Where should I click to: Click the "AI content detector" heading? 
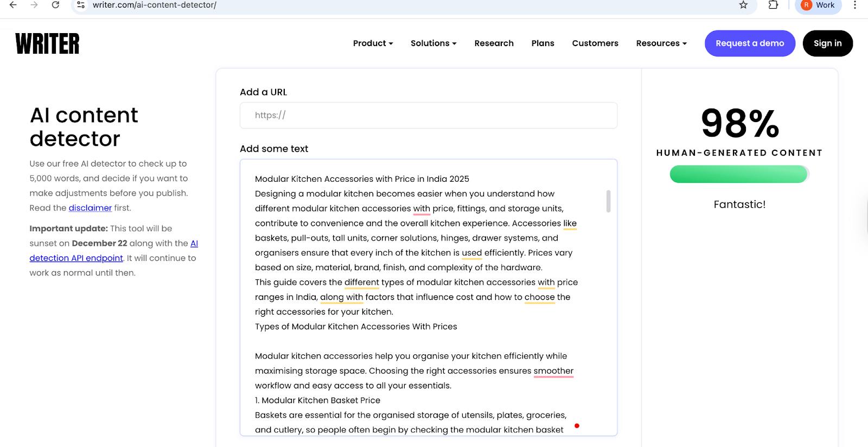tap(84, 127)
